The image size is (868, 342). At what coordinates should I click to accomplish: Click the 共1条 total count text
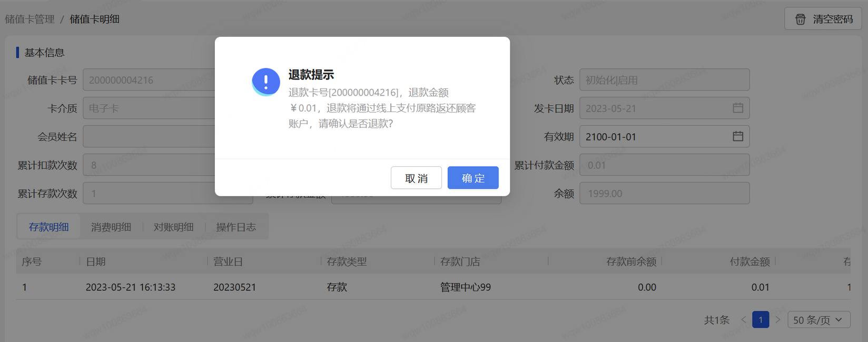pyautogui.click(x=717, y=320)
